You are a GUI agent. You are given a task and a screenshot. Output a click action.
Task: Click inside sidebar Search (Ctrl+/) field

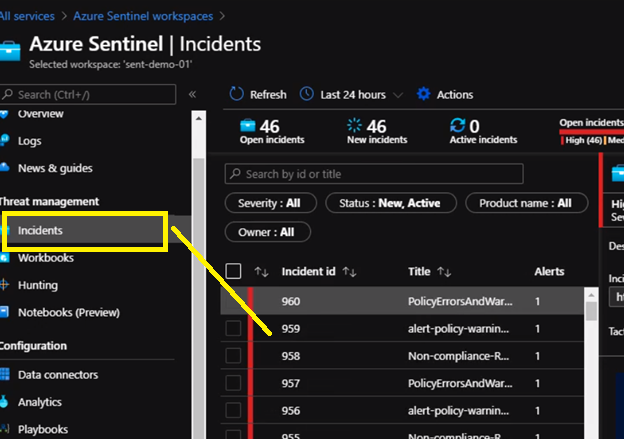tap(88, 94)
